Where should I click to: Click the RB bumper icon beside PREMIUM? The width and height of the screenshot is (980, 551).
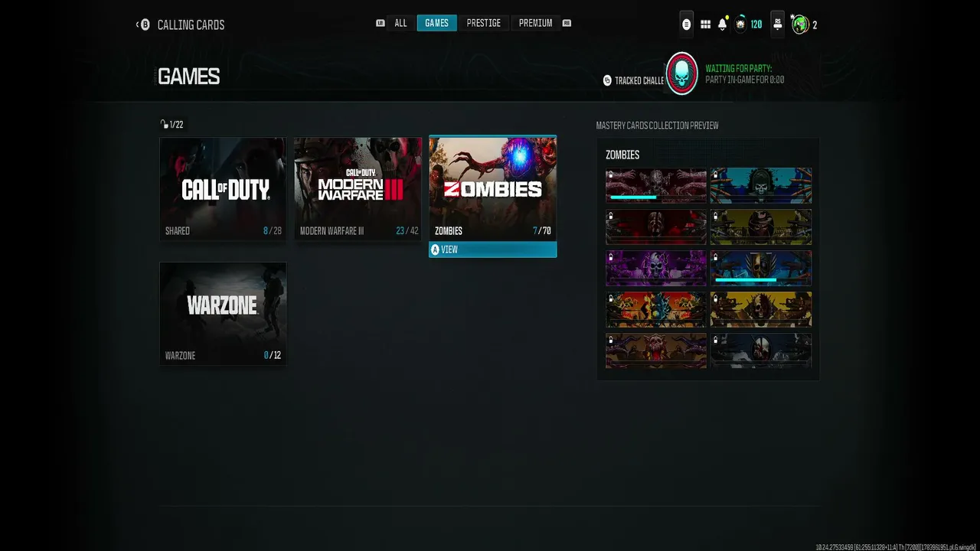(567, 23)
